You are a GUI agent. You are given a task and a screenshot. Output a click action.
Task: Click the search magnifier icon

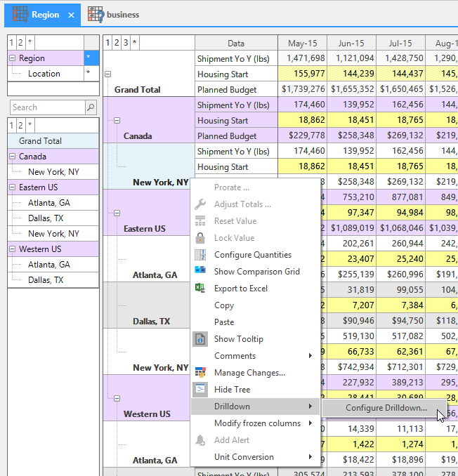coord(91,107)
